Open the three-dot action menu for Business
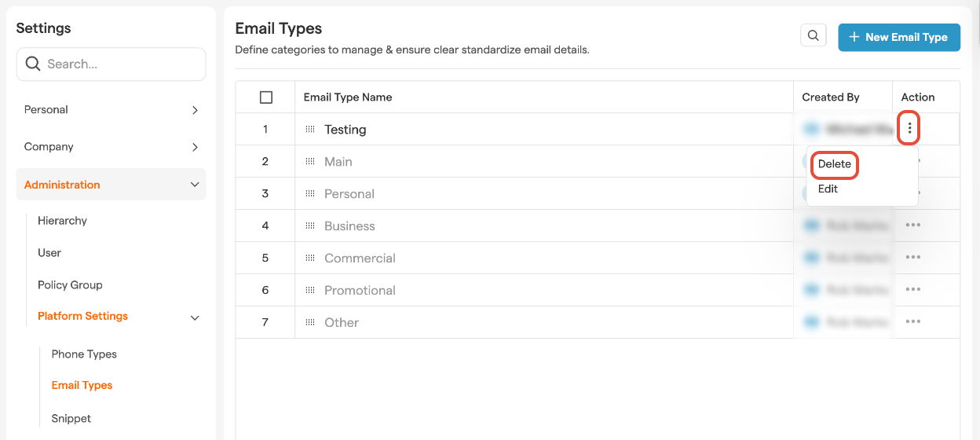980x440 pixels. [912, 225]
